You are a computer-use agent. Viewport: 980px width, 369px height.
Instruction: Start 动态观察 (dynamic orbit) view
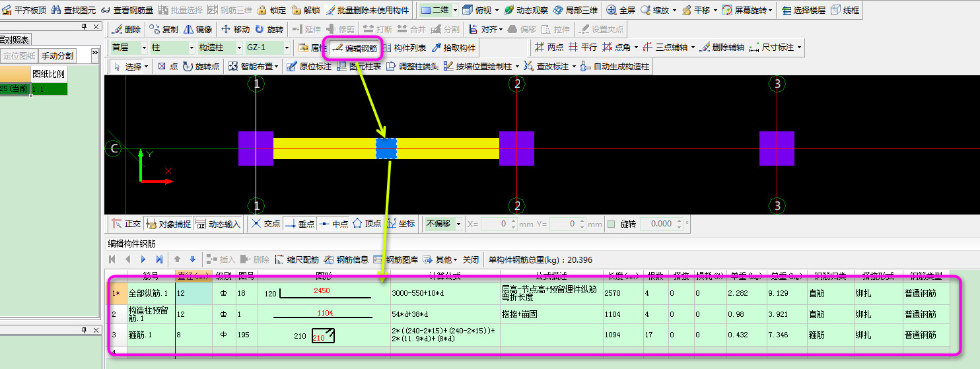click(x=525, y=10)
